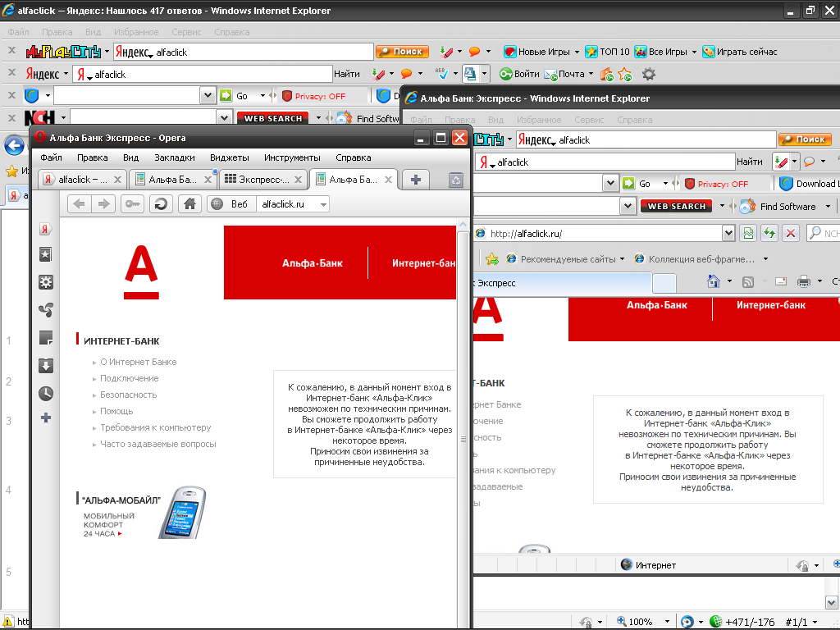Open History clock panel in Opera sidebar

[46, 394]
